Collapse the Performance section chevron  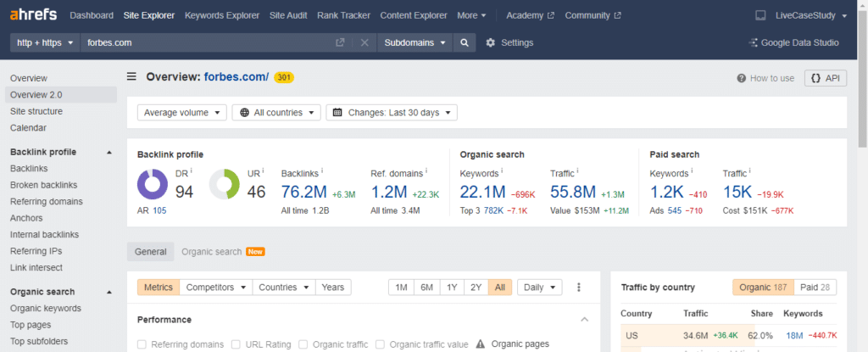point(585,320)
